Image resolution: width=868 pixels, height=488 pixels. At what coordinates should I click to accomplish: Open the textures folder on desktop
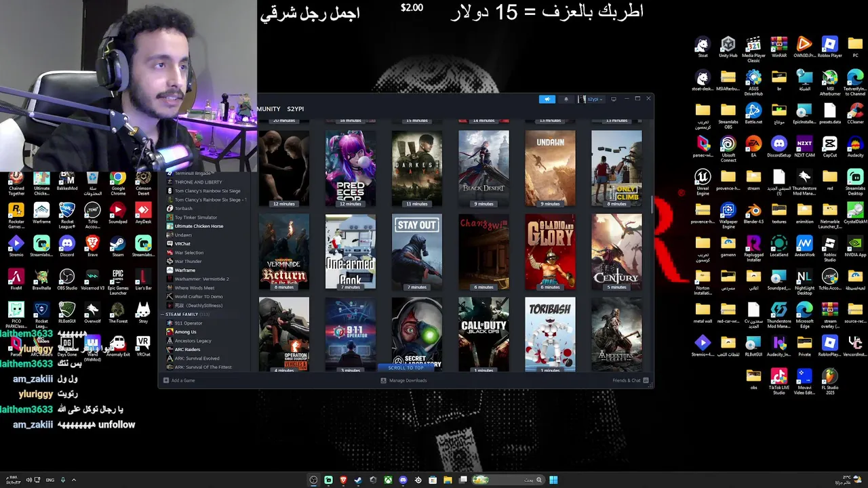(x=779, y=213)
